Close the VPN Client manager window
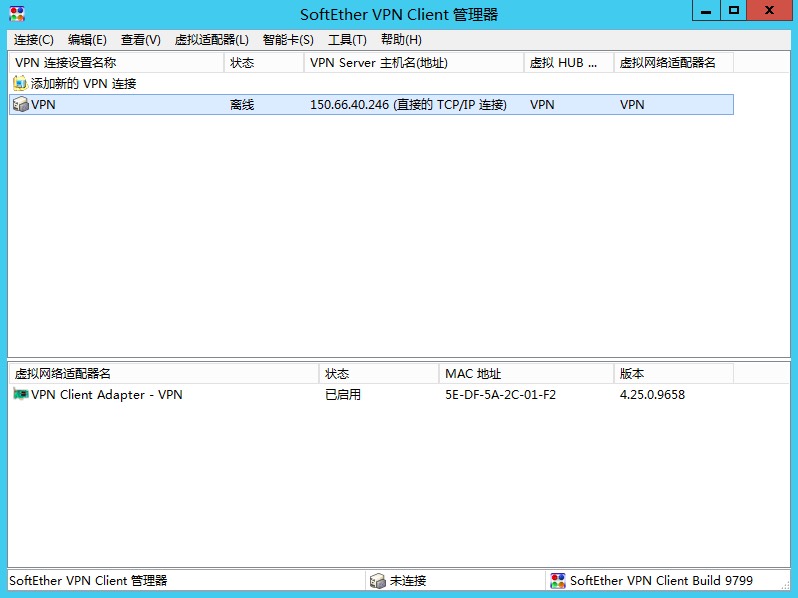The width and height of the screenshot is (798, 598). [770, 11]
